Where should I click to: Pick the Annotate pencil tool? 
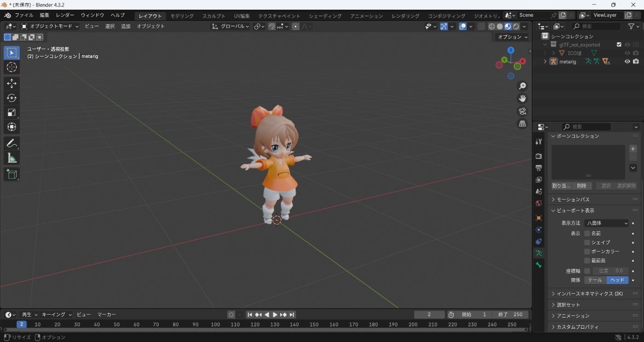pyautogui.click(x=12, y=144)
